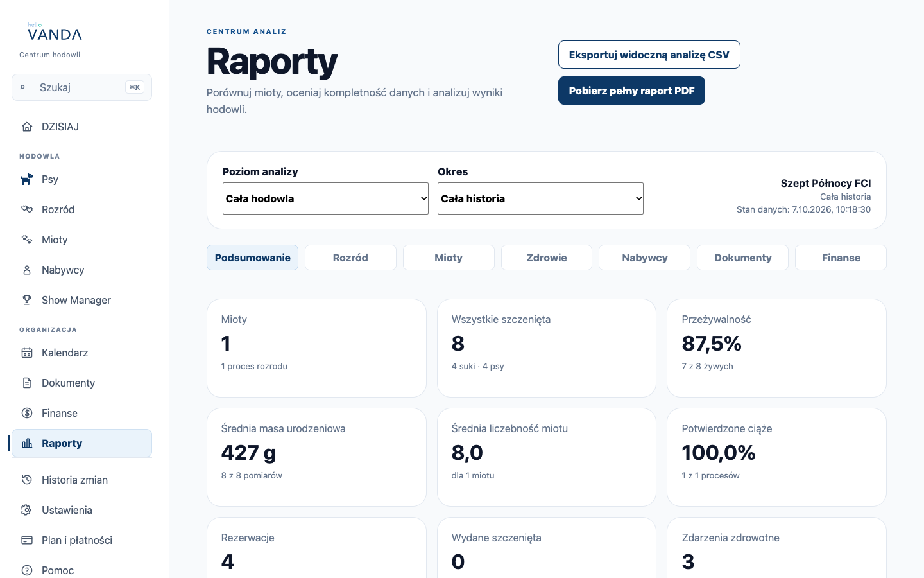Screen dimensions: 924x578
Task: Click the card icon for Plan i płatności
Action: click(27, 540)
